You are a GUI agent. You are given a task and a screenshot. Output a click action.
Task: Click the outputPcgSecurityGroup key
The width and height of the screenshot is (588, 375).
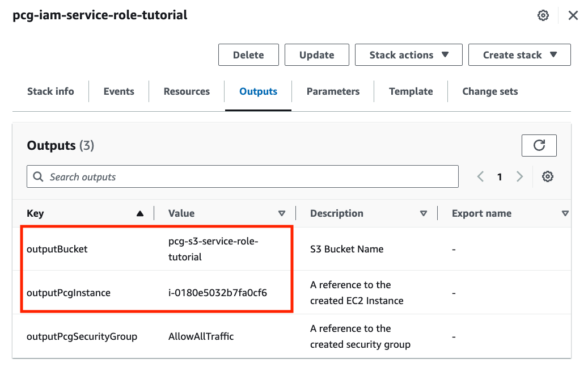82,337
